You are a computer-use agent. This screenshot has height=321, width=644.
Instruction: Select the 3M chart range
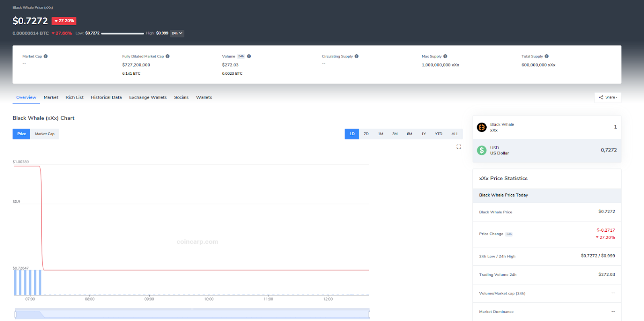pyautogui.click(x=395, y=134)
